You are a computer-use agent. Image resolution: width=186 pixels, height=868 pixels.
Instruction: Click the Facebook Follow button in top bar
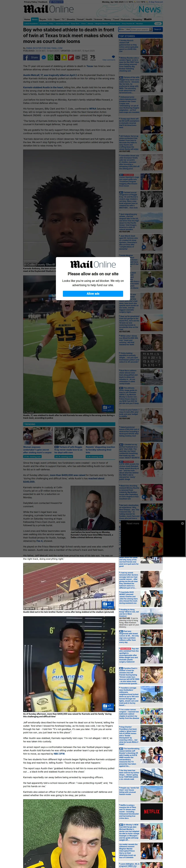tap(56, 2)
